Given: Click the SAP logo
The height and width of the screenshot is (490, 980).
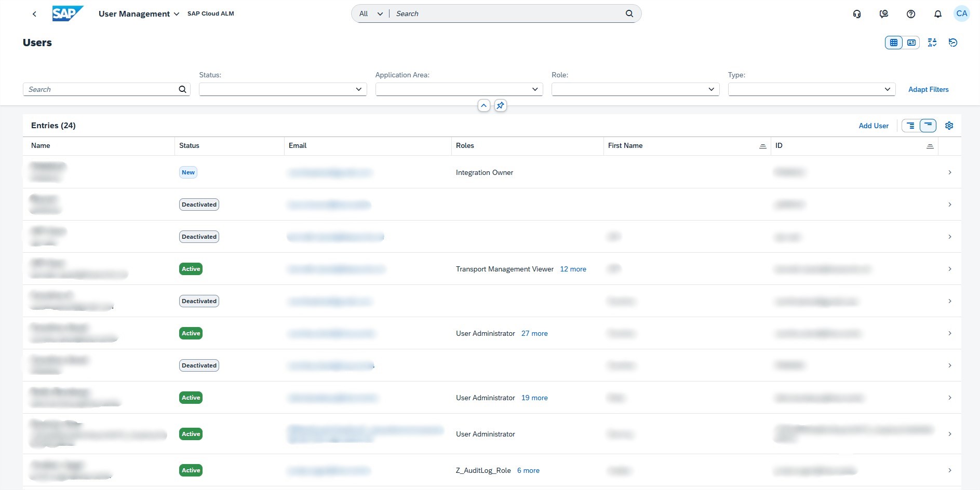Looking at the screenshot, I should [x=68, y=13].
